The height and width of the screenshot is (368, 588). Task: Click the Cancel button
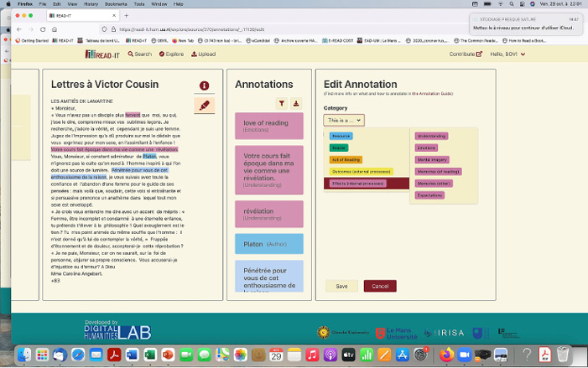[x=380, y=286]
